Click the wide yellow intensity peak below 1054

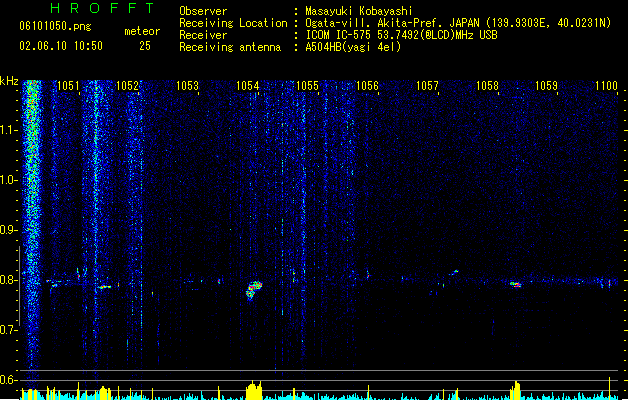tap(254, 391)
